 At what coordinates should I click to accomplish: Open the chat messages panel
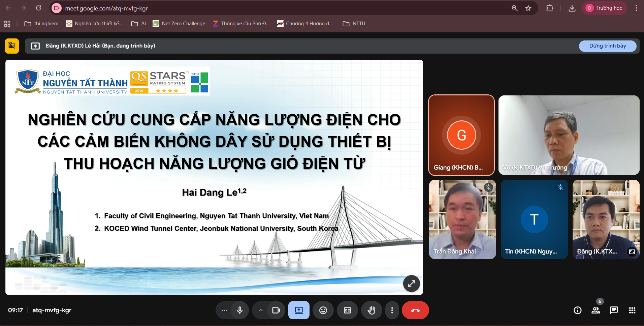pos(614,310)
